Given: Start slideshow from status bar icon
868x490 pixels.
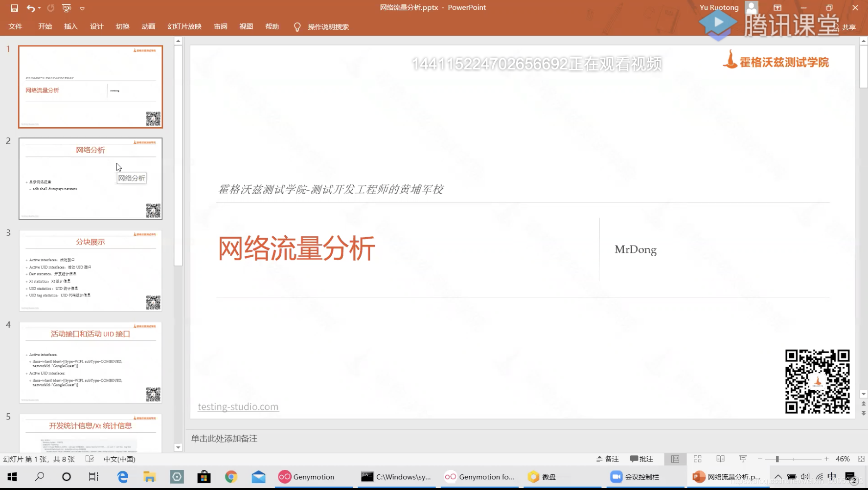Looking at the screenshot, I should pyautogui.click(x=742, y=459).
